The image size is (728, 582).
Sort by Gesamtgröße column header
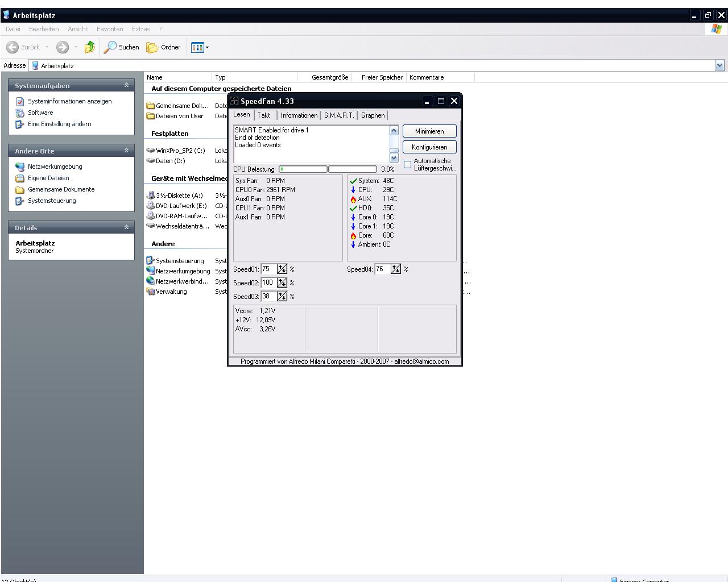click(324, 77)
